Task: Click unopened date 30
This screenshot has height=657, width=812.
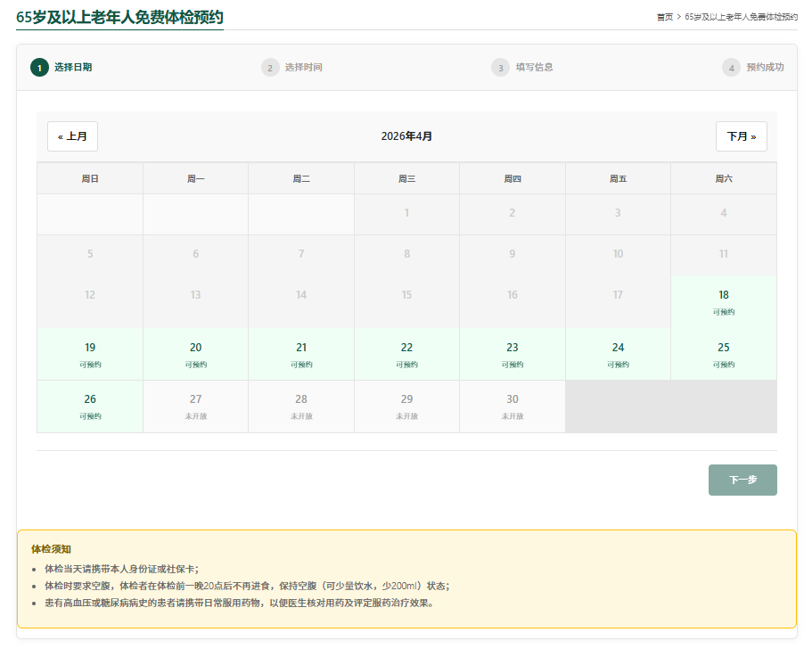Action: pyautogui.click(x=513, y=407)
